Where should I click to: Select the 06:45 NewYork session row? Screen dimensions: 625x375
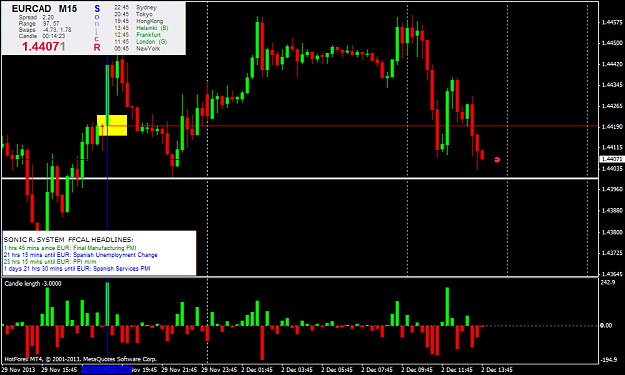(x=137, y=49)
